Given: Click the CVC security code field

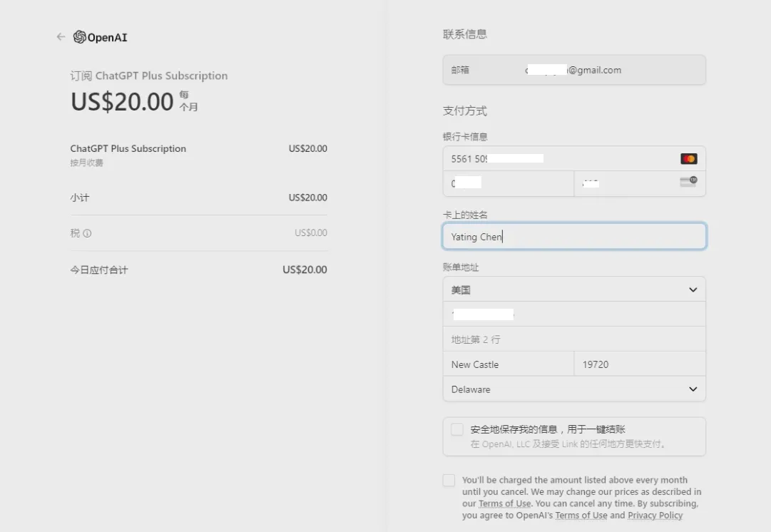Looking at the screenshot, I should pos(628,183).
